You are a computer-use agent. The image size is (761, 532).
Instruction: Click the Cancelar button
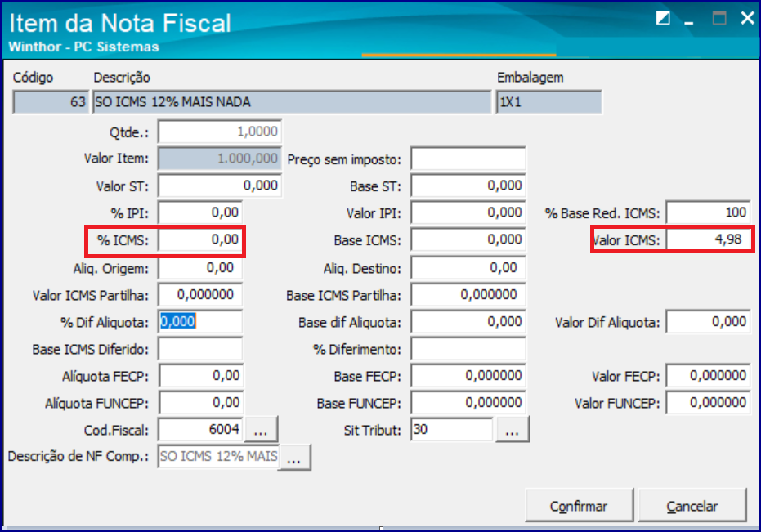pos(692,507)
